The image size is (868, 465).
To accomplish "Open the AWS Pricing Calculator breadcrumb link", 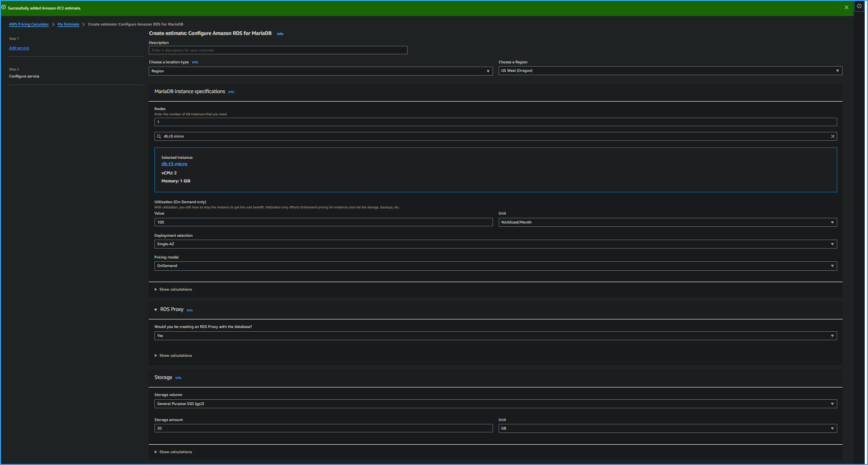I will pos(29,24).
